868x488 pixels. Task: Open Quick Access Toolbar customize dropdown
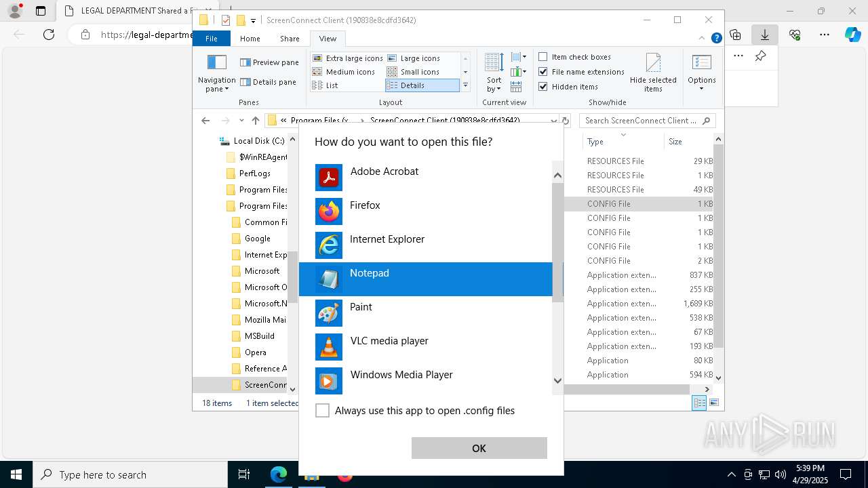click(x=253, y=20)
